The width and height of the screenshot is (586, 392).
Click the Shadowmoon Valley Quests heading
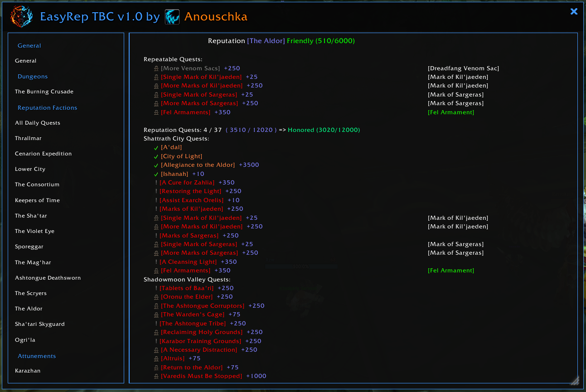tap(187, 280)
